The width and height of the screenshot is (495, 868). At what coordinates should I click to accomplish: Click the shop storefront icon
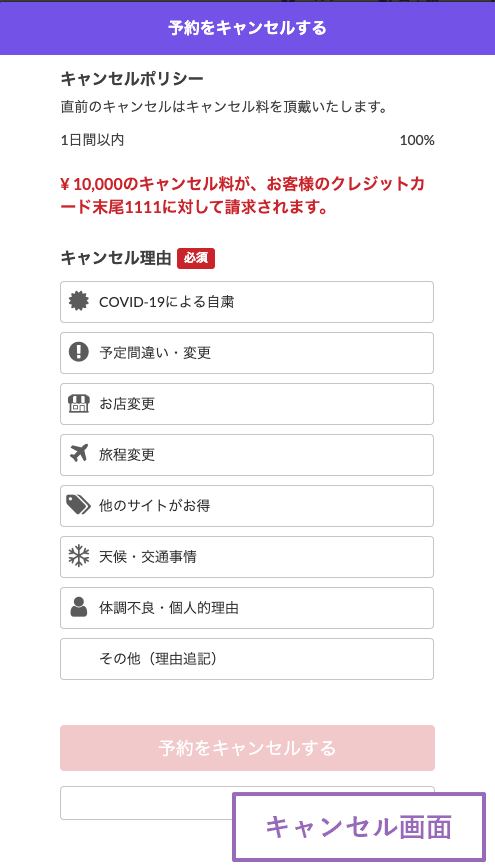pyautogui.click(x=79, y=403)
